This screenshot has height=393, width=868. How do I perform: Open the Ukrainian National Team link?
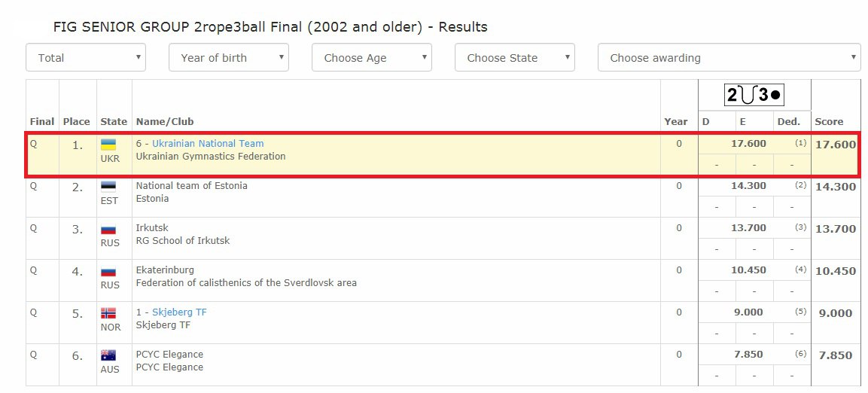pyautogui.click(x=208, y=144)
